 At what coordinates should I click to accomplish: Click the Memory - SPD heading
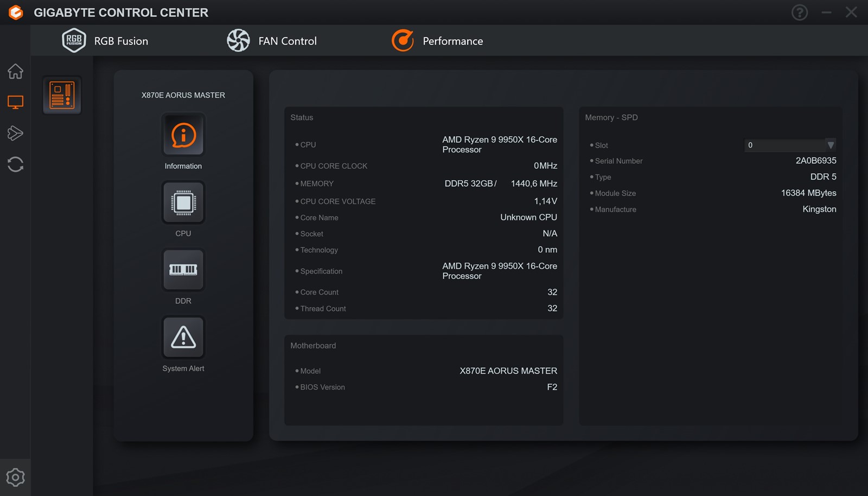[x=611, y=117]
